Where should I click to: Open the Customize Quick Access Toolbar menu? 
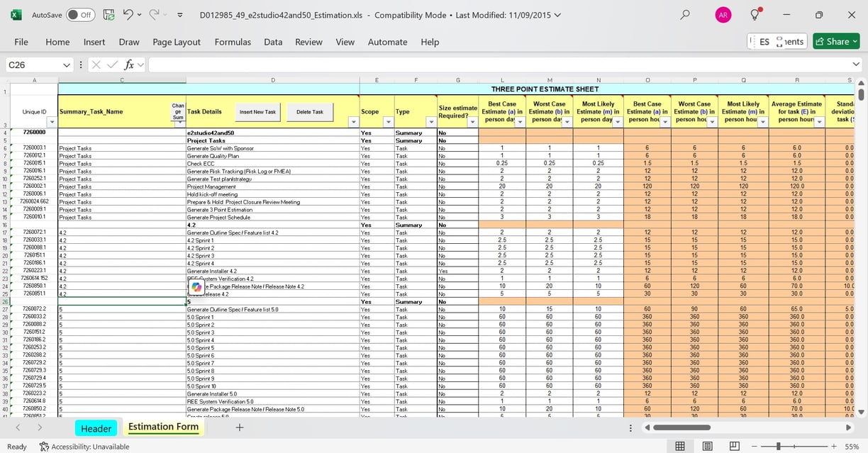pyautogui.click(x=180, y=15)
